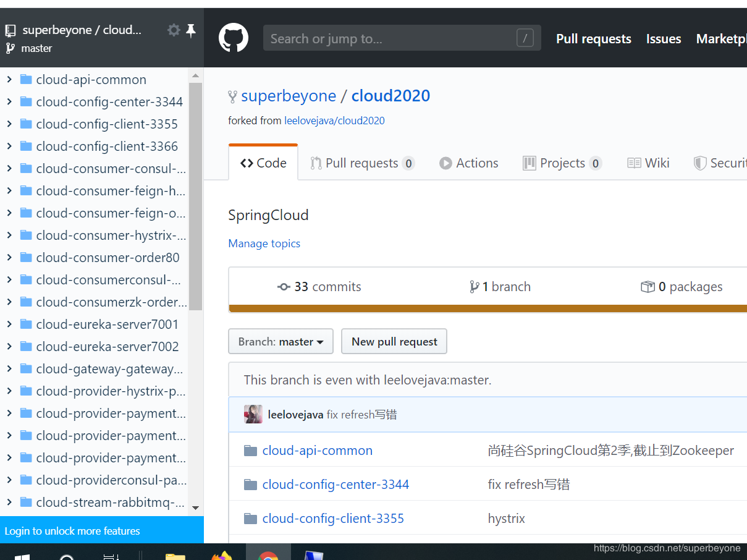This screenshot has height=560, width=747.
Task: Open the repository Pull requests tab
Action: pos(362,163)
